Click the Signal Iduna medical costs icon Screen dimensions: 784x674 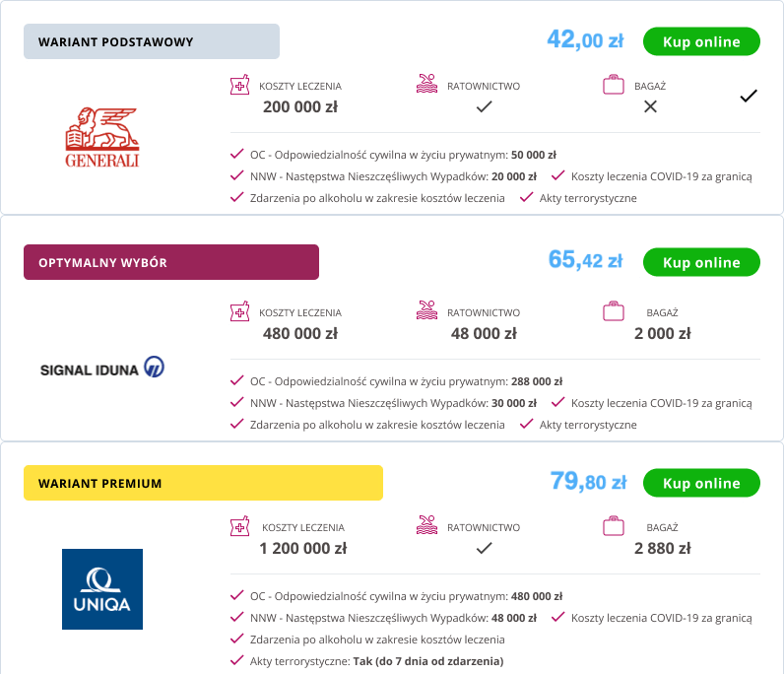tap(239, 312)
